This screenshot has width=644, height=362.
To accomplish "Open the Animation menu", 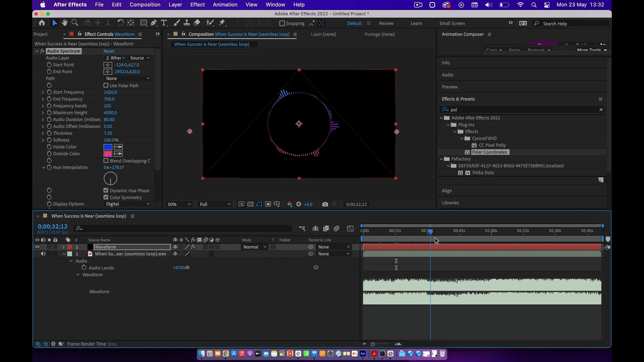I will 225,5.
